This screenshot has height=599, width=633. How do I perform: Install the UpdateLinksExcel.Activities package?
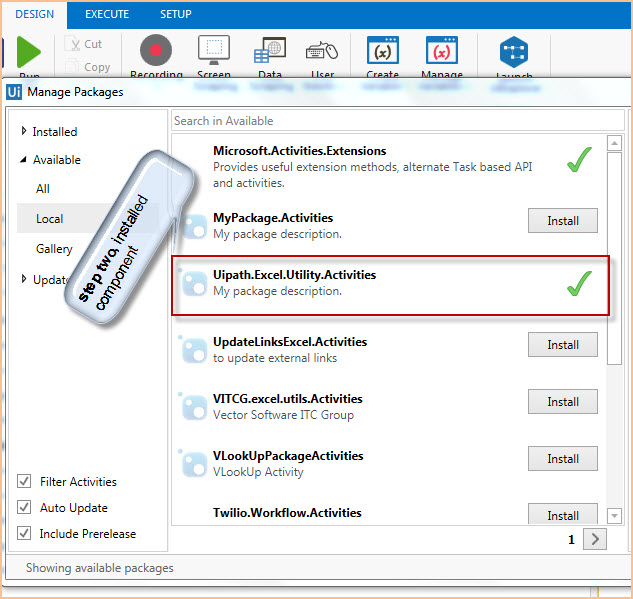(563, 345)
